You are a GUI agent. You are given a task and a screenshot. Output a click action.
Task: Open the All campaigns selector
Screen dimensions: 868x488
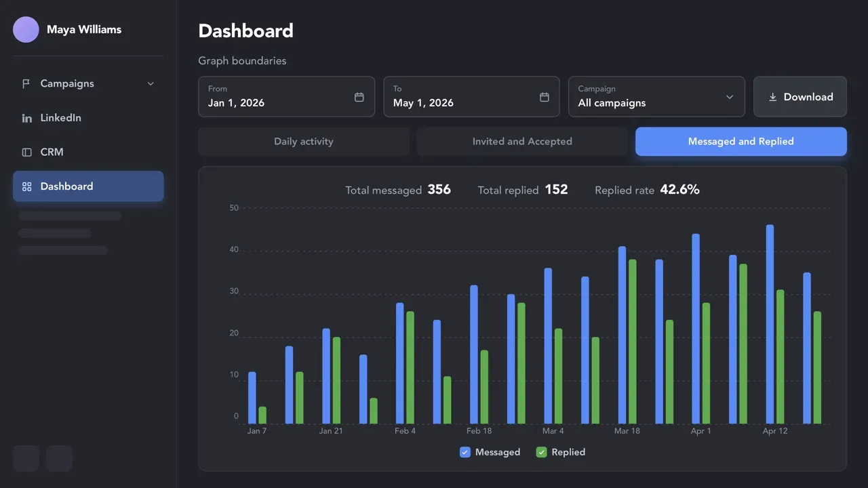tap(656, 97)
